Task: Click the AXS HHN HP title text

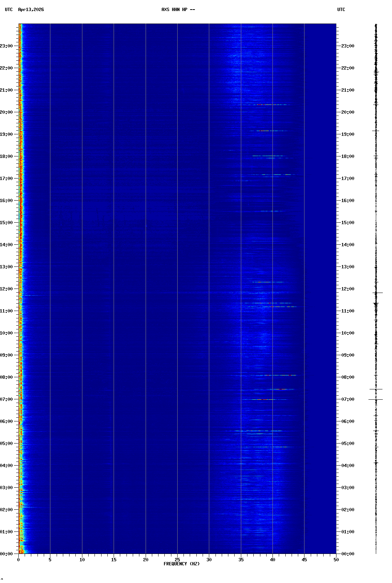Action: [x=178, y=10]
